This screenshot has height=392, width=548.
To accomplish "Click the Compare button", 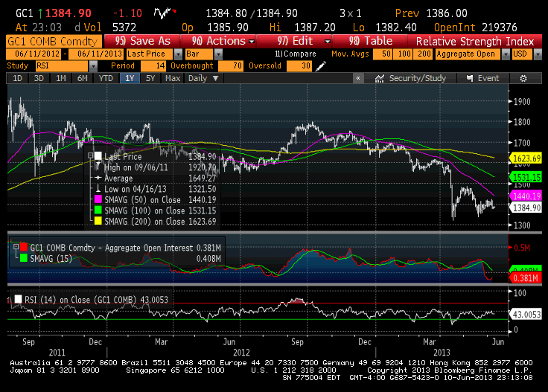I will (x=296, y=54).
